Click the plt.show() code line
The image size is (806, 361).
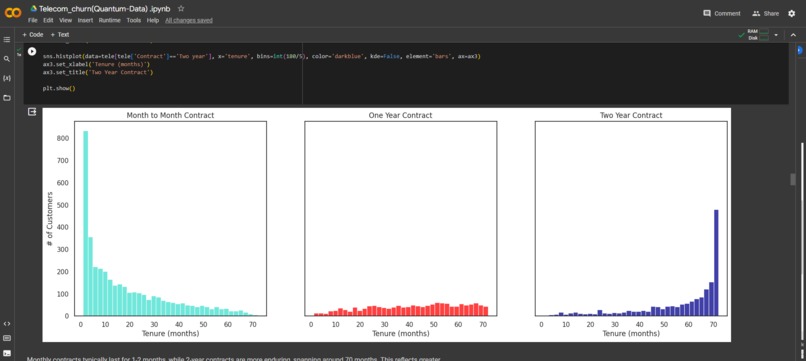click(x=59, y=88)
